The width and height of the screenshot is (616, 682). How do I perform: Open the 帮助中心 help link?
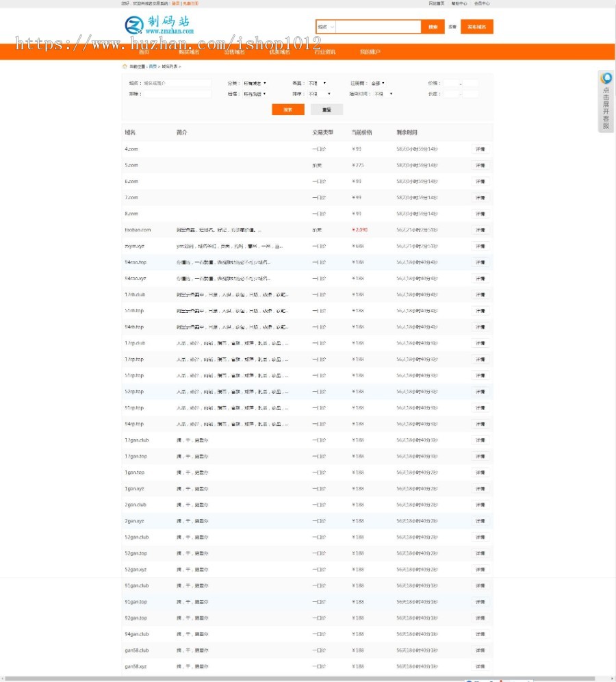(459, 3)
